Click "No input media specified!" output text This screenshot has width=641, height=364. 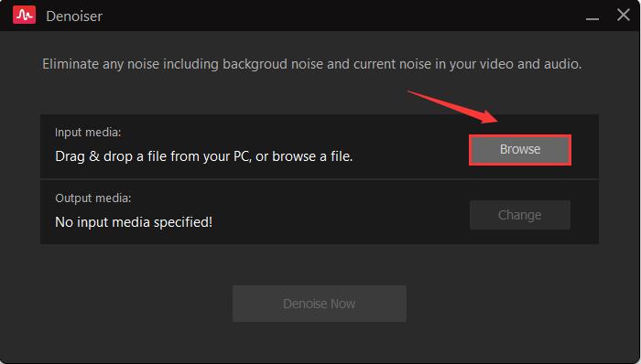click(134, 222)
